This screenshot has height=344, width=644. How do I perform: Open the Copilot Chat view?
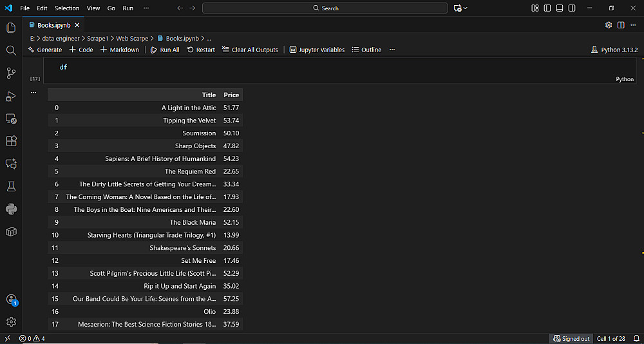(11, 164)
